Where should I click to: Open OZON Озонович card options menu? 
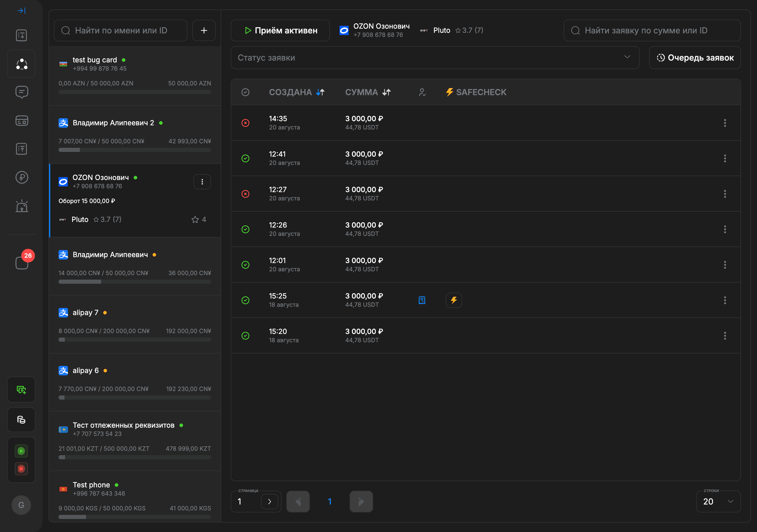[202, 181]
